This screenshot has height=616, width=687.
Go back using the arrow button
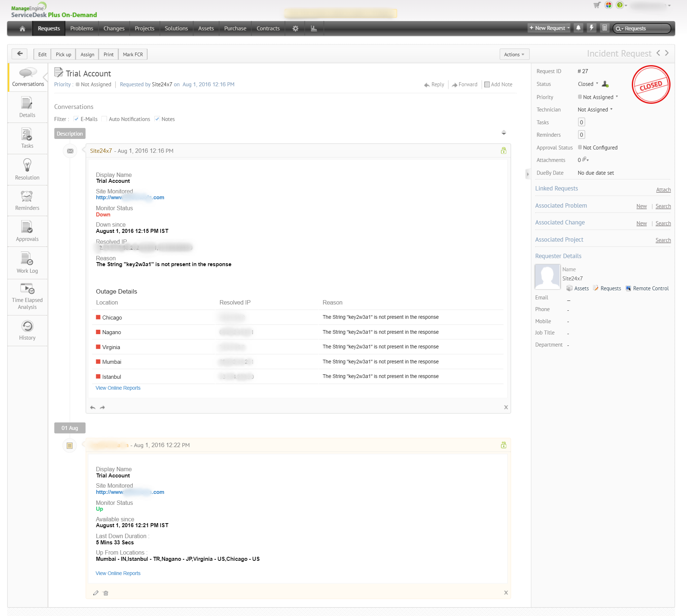pyautogui.click(x=20, y=54)
